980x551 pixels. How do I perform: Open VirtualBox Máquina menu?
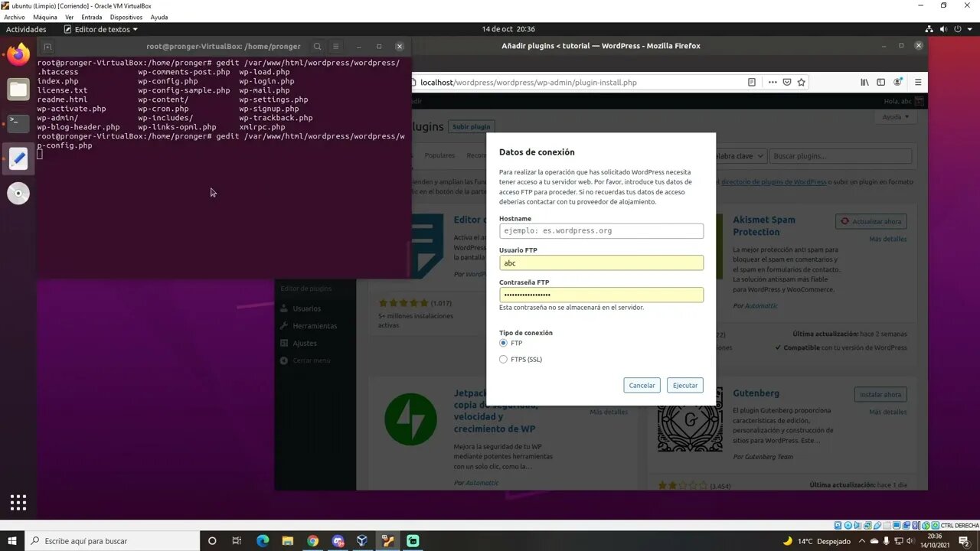[x=45, y=17]
